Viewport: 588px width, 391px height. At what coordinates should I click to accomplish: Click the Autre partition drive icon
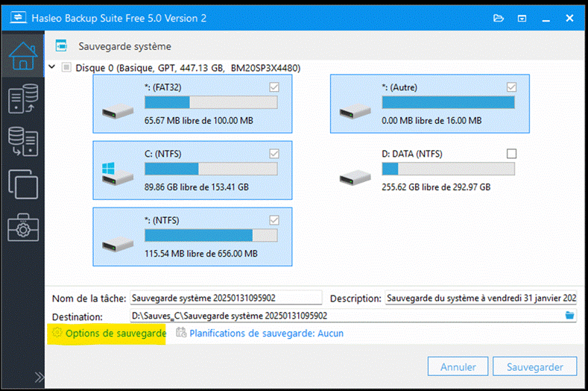355,111
